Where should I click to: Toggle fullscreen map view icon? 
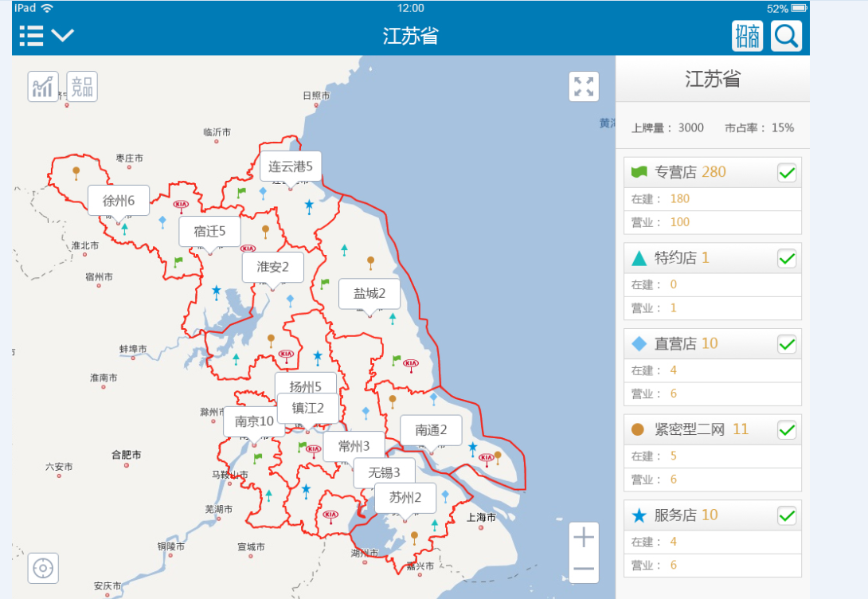(x=584, y=87)
